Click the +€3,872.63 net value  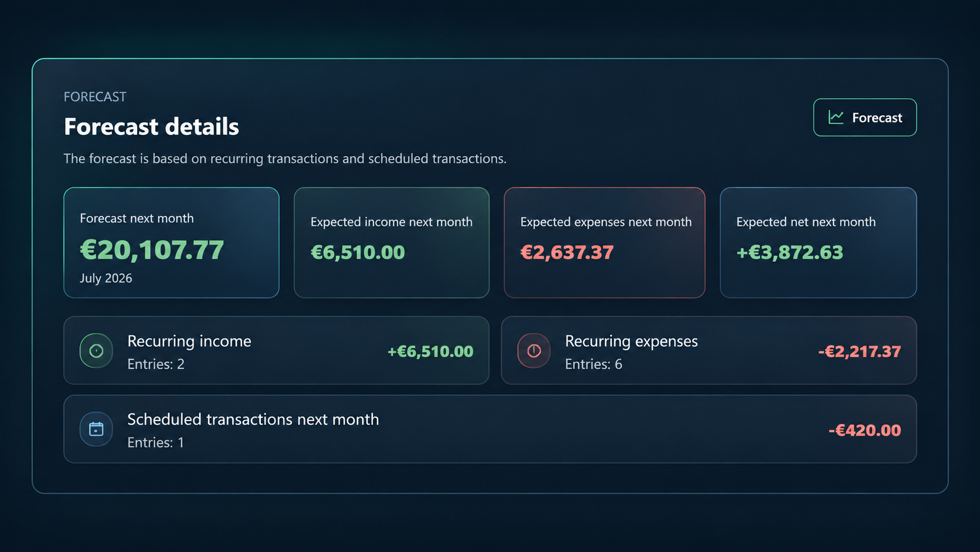[x=790, y=252]
